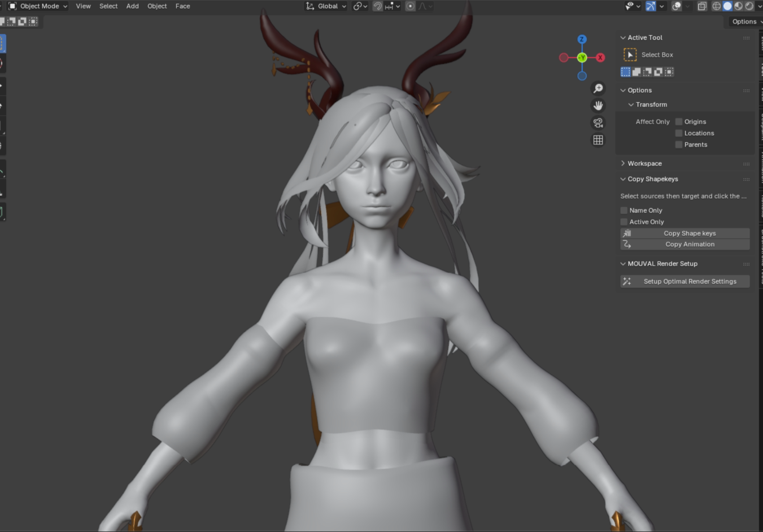Image resolution: width=763 pixels, height=532 pixels.
Task: Click the MOUVAL Render Setup panel drag grip
Action: 746,264
